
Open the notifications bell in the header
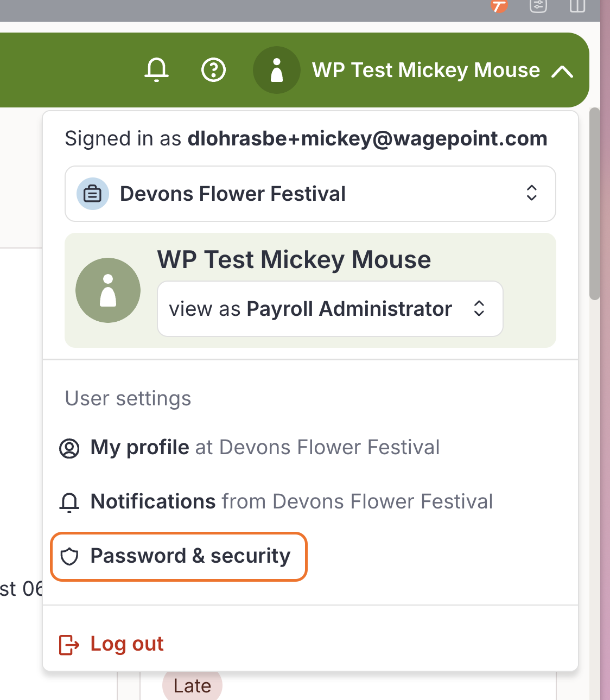click(x=157, y=70)
